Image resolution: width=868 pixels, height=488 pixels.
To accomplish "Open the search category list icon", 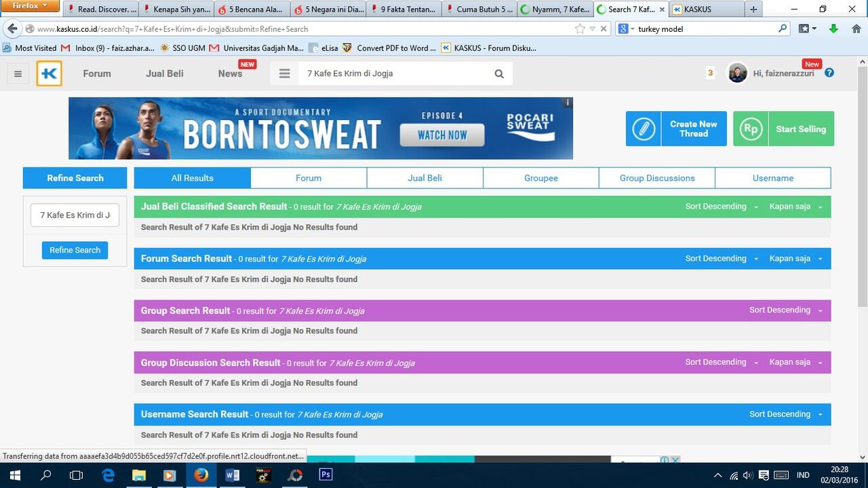I will coord(284,73).
